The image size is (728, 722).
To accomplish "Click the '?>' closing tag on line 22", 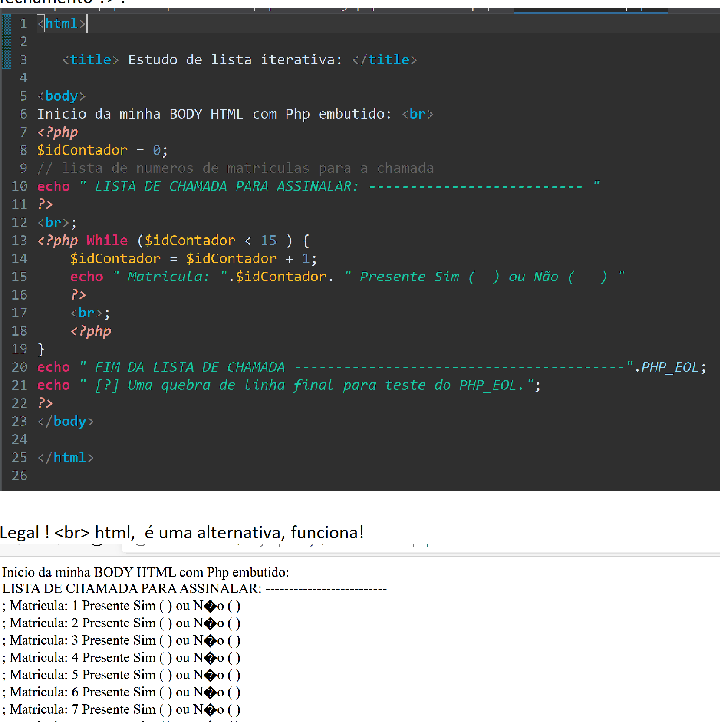I will tap(45, 403).
